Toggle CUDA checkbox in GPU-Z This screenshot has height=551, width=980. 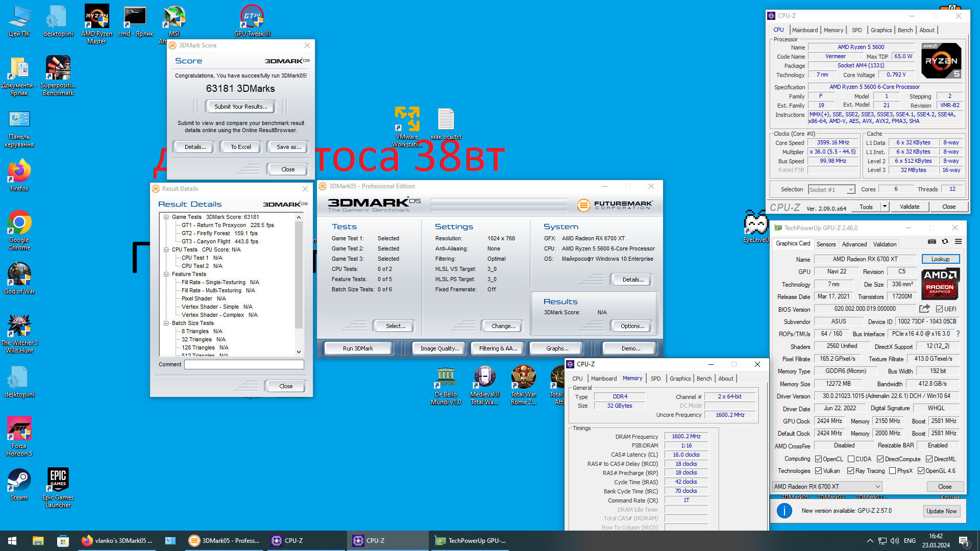tap(851, 459)
